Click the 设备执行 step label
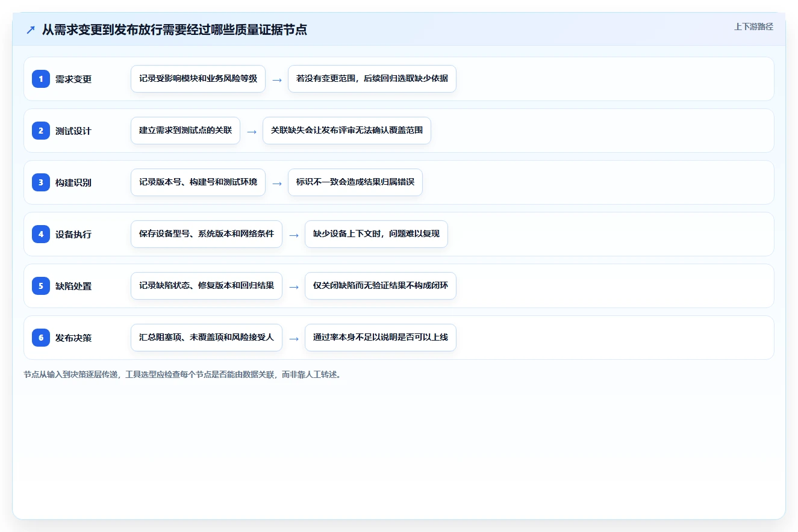Viewport: 798px width, 532px height. coord(73,235)
